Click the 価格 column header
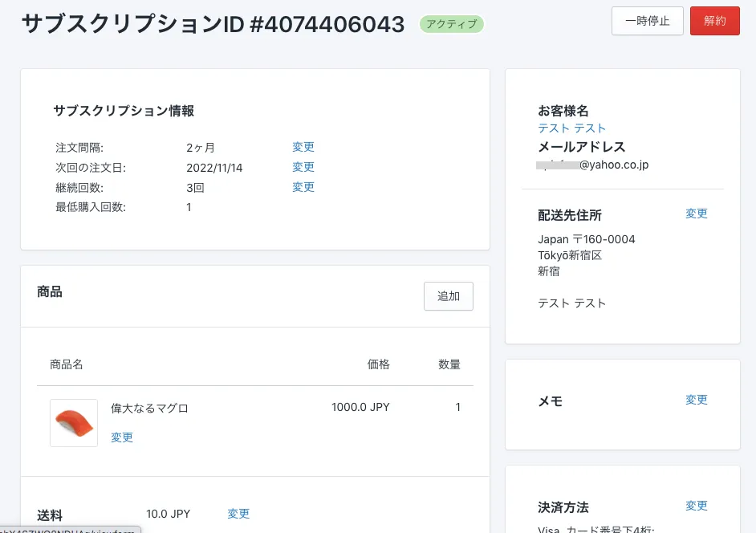 [378, 364]
